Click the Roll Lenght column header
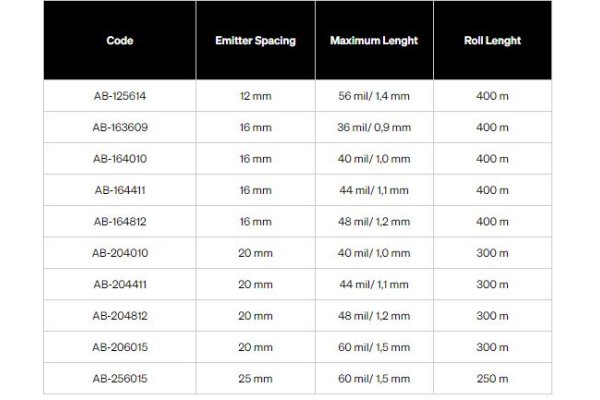The height and width of the screenshot is (400, 600). [x=492, y=42]
